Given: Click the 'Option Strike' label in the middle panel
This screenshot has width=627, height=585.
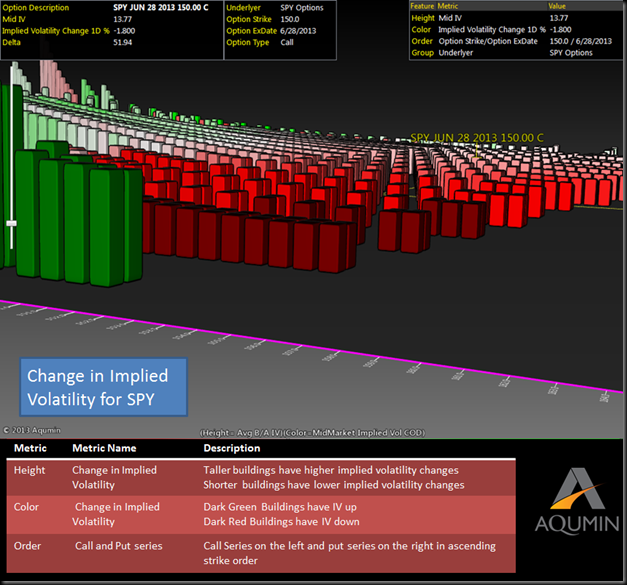Looking at the screenshot, I should pos(249,19).
